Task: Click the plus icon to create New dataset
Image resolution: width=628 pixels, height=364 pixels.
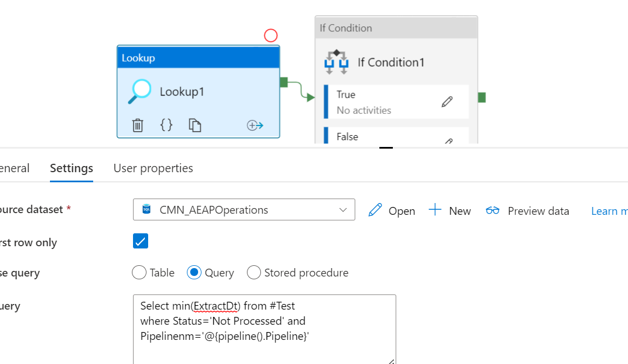Action: tap(435, 210)
